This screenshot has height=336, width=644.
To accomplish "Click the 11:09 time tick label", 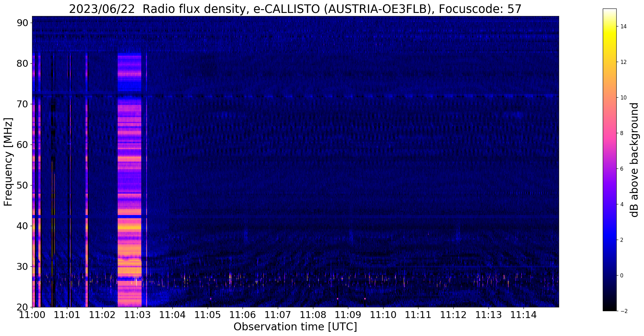I will tap(348, 315).
